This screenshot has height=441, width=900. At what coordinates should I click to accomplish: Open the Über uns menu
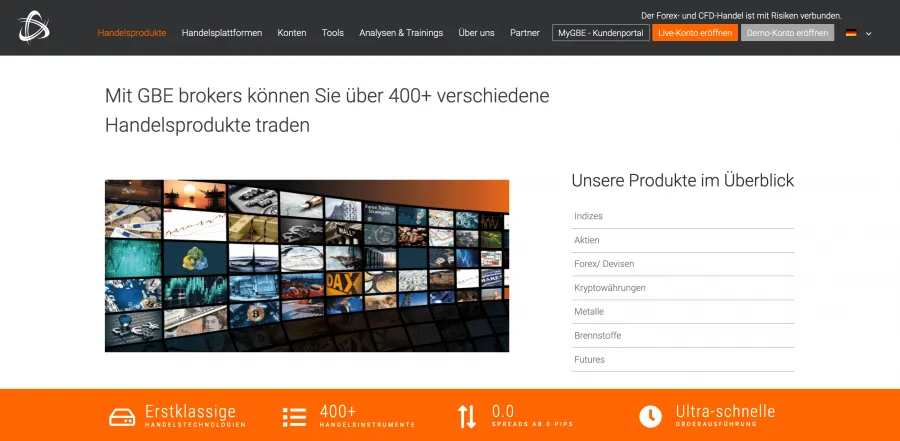(476, 33)
